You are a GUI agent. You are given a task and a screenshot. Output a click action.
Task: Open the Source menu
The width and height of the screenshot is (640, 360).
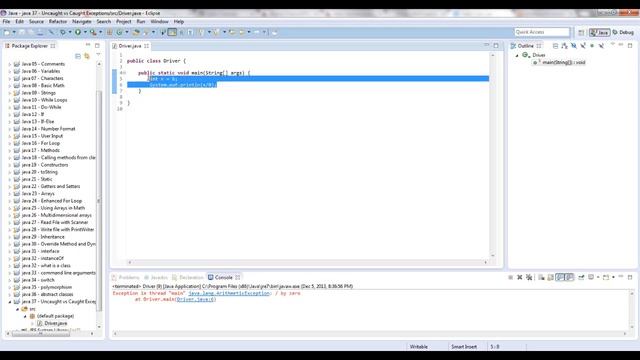tap(36, 22)
